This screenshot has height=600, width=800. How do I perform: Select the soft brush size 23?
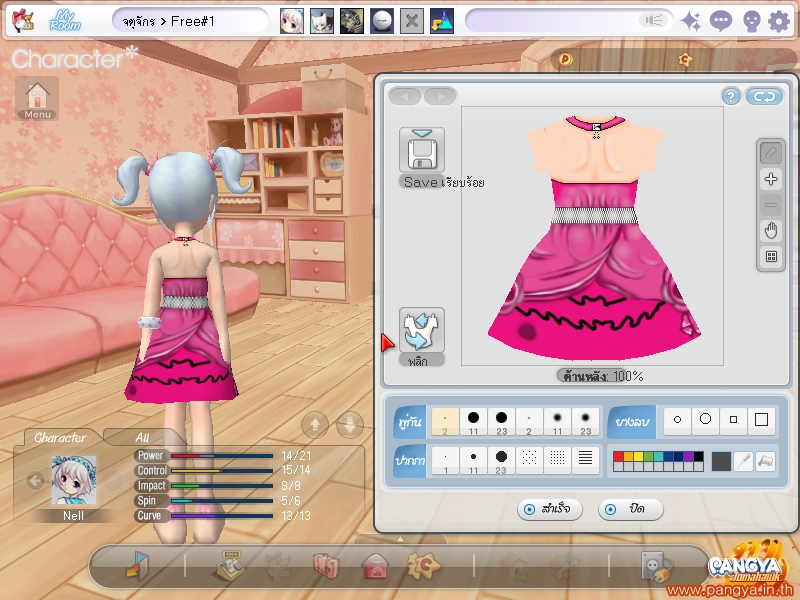[x=586, y=422]
